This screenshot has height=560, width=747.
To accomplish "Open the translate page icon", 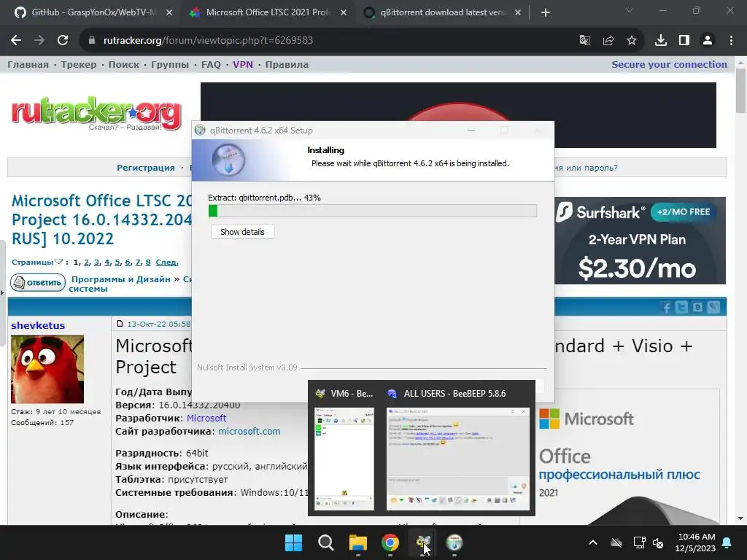I will (x=584, y=41).
